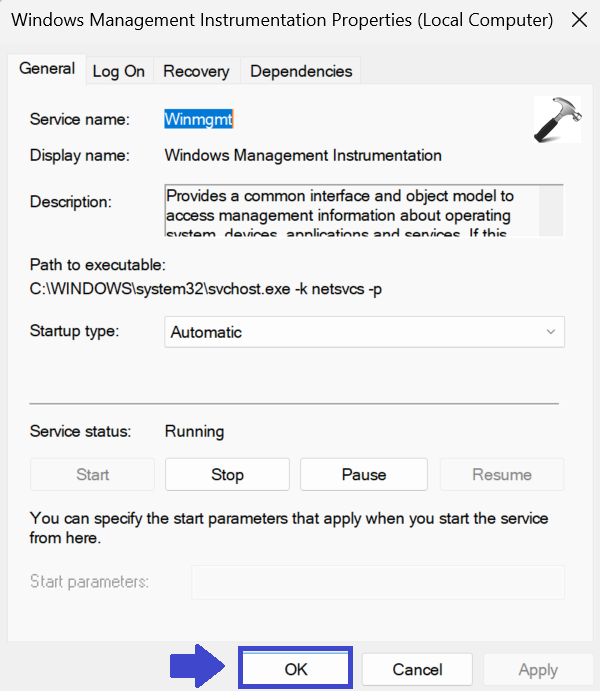Click the dialog title bar text

282,20
